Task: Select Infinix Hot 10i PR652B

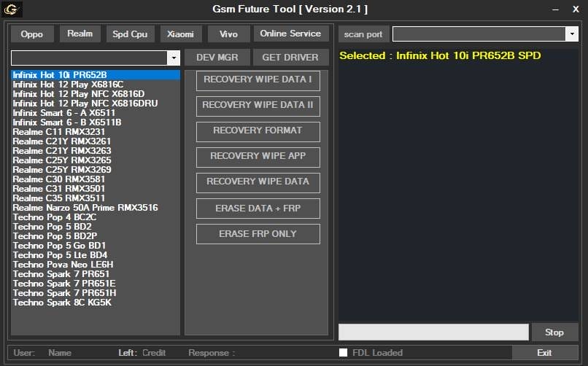Action: pyautogui.click(x=96, y=75)
